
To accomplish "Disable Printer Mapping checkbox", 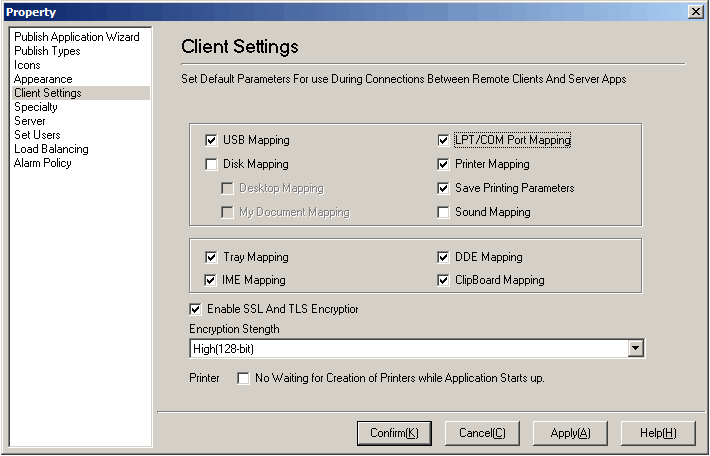I will tap(443, 164).
